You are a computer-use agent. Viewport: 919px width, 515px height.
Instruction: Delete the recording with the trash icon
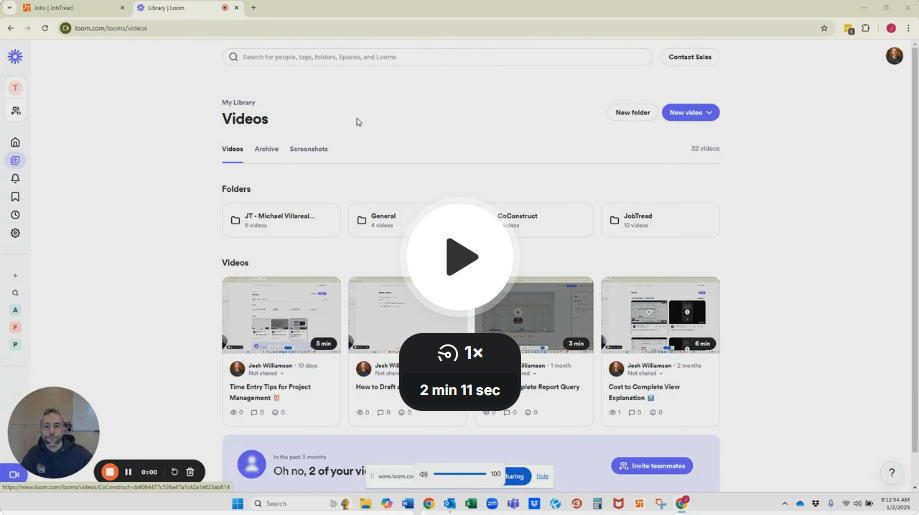190,472
